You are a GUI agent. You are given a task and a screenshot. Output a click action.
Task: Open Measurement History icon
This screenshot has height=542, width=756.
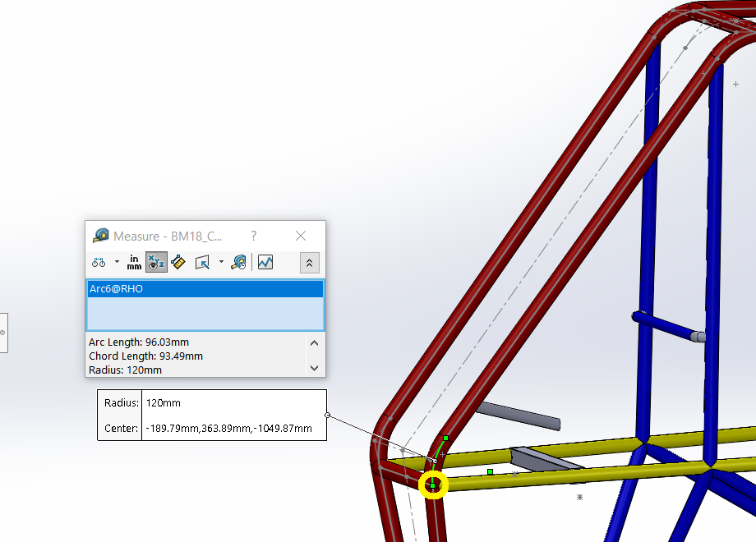(x=238, y=263)
